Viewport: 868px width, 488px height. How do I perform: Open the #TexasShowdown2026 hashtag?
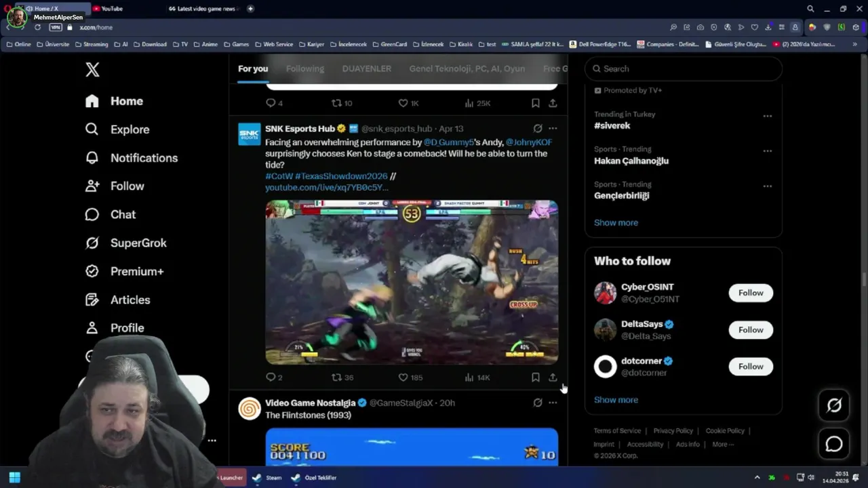pyautogui.click(x=341, y=176)
